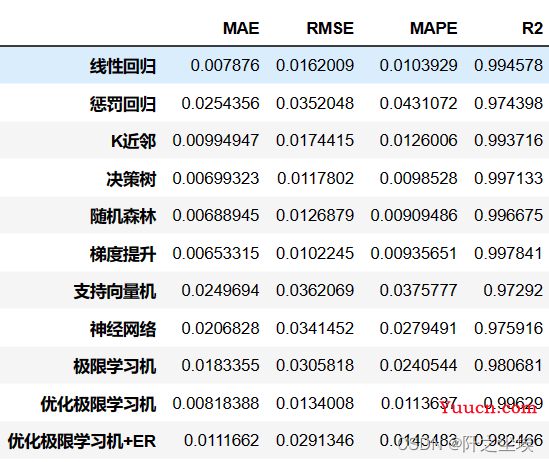
Task: Click MAE value 0.0254356
Action: pos(220,103)
